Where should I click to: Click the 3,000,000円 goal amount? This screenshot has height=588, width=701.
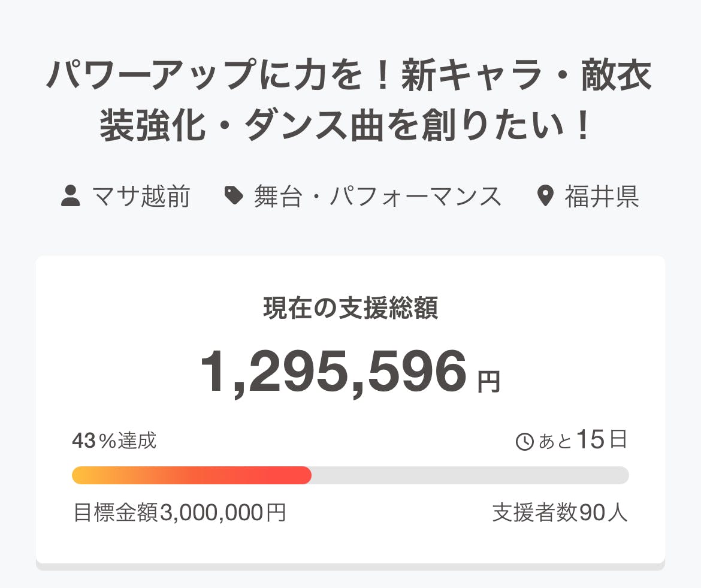coord(223,513)
